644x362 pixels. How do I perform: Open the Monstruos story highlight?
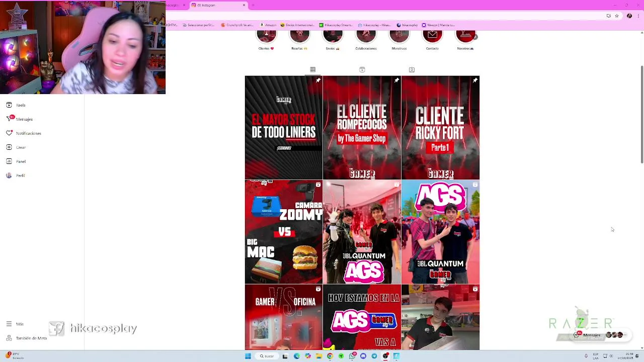[x=399, y=39]
